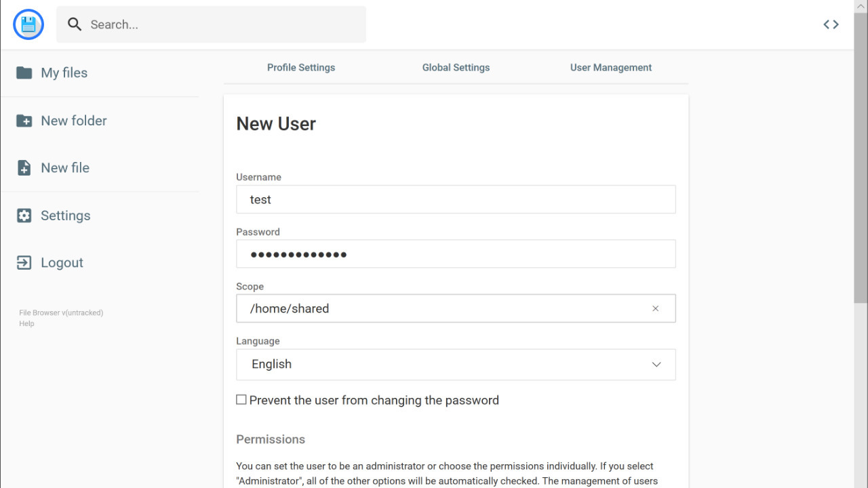Open the Global Settings tab

click(x=456, y=68)
